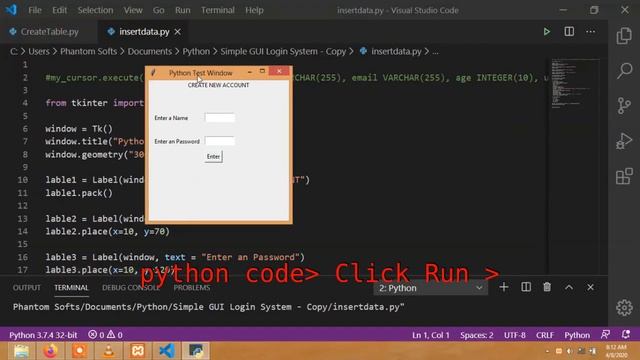Viewport: 640px width, 360px height.
Task: Expand breadcrumb ellipsis after insertdata.py
Action: (436, 52)
